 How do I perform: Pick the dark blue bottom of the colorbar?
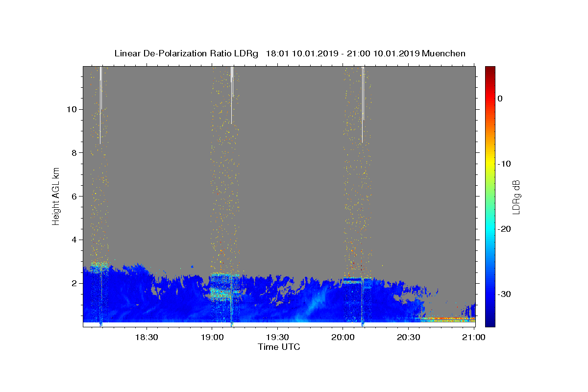(x=490, y=322)
